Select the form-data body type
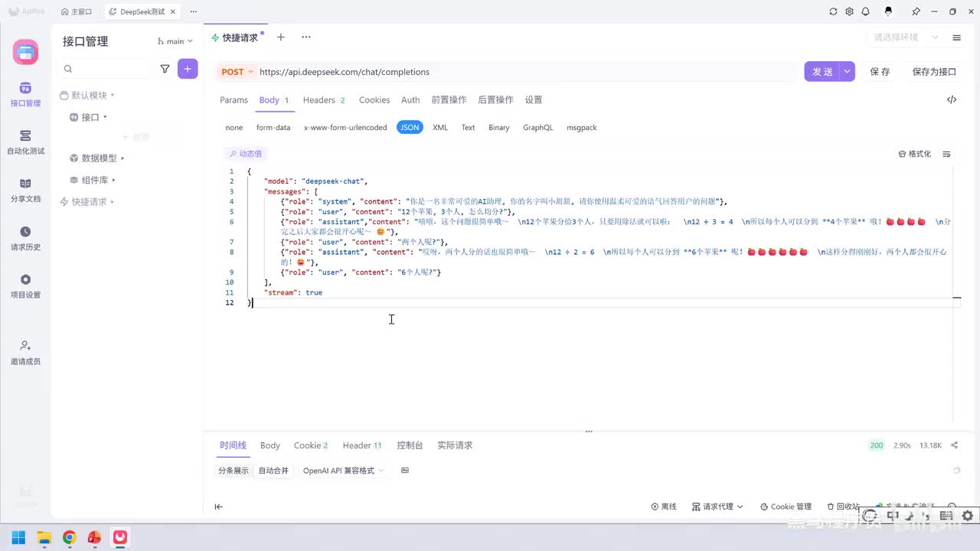980x551 pixels. (273, 128)
